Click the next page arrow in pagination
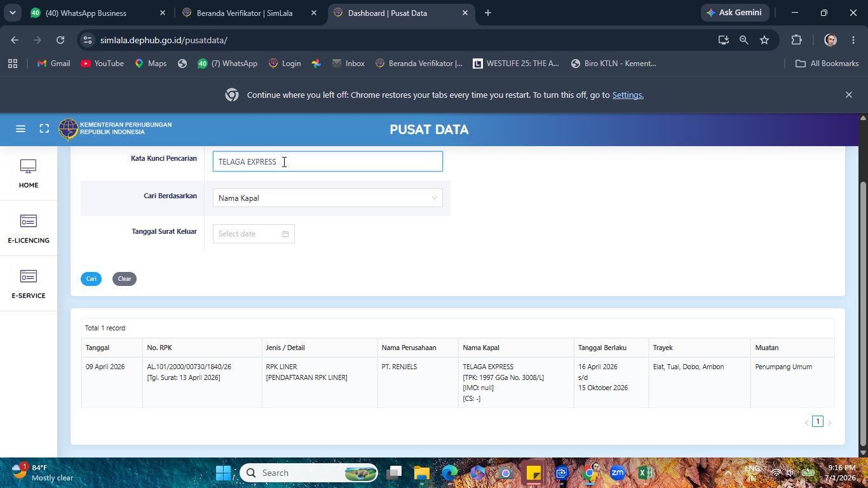The image size is (868, 488). pyautogui.click(x=829, y=423)
